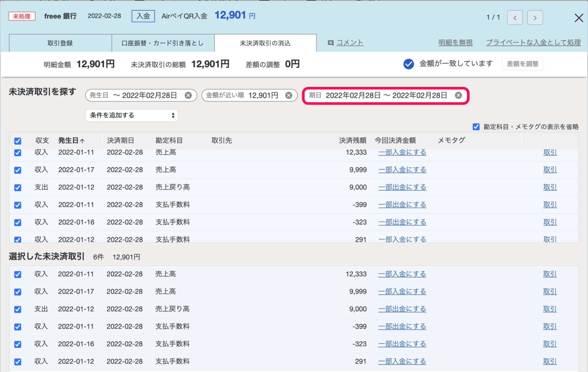Click the 金額が近い順 12,901円 filter pill
The height and width of the screenshot is (372, 588).
249,95
